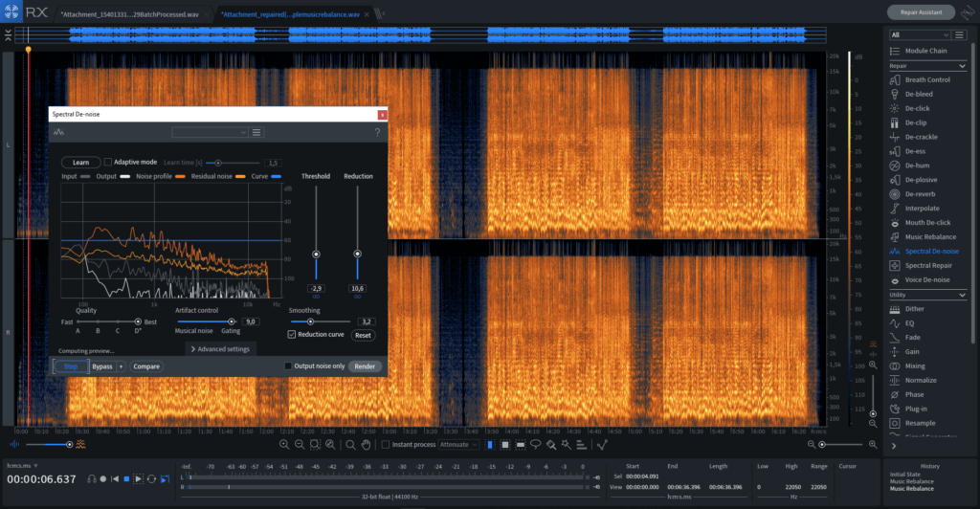
Task: Select Music Rebalance in module list
Action: (x=924, y=236)
